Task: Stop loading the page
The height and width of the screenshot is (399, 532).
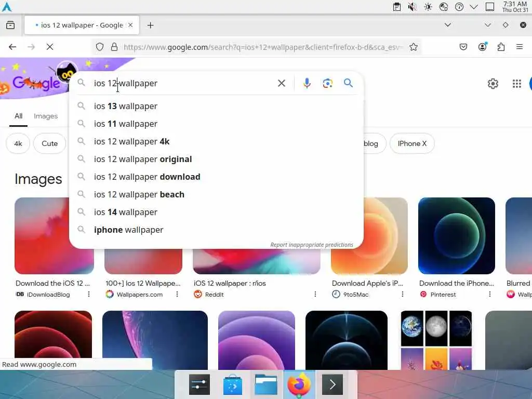Action: point(50,47)
